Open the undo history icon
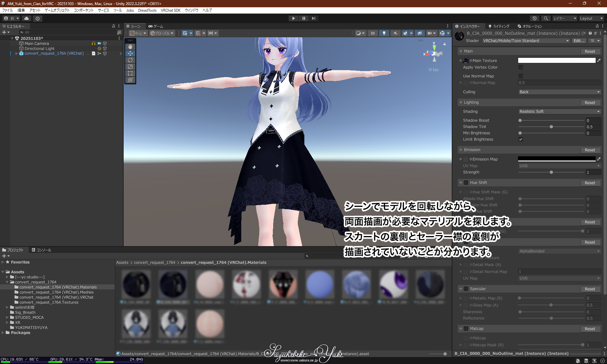Screen dimensions: 607x364 (x=535, y=18)
